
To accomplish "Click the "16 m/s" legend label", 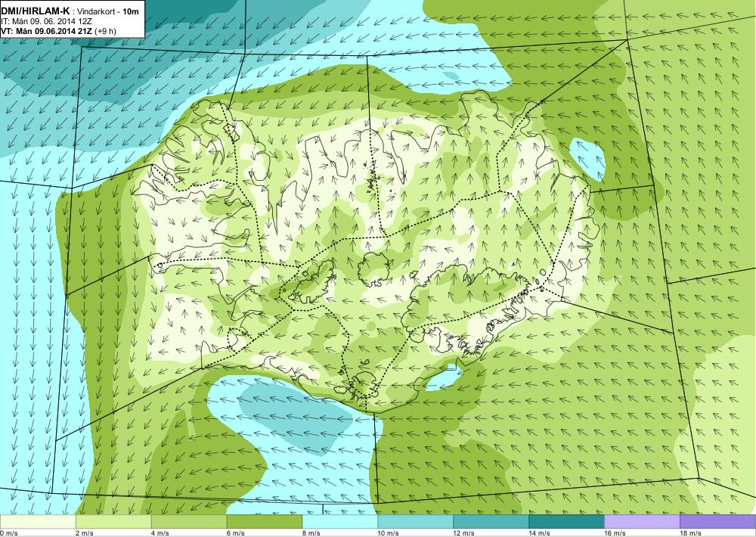I will click(x=615, y=533).
